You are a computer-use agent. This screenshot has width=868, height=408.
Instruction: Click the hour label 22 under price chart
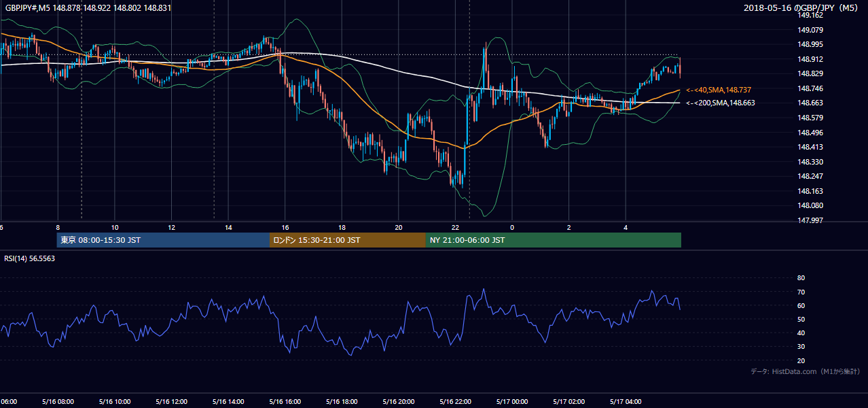pyautogui.click(x=455, y=228)
